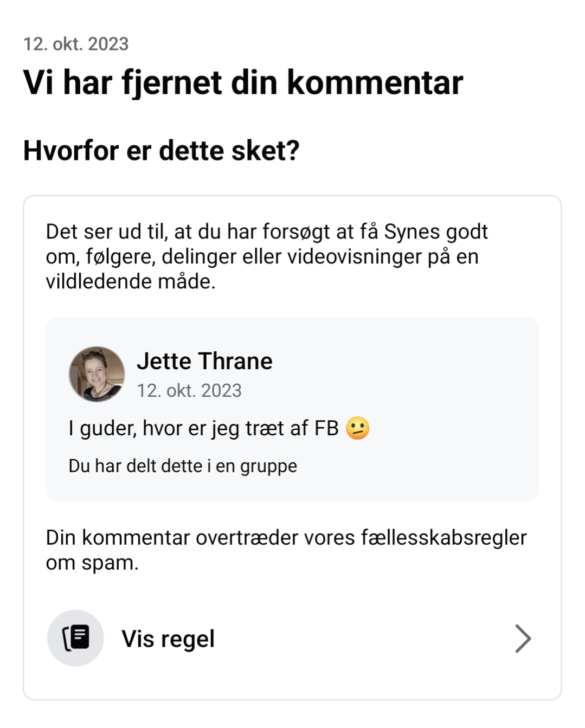Click the spam community rules violation text

[286, 550]
